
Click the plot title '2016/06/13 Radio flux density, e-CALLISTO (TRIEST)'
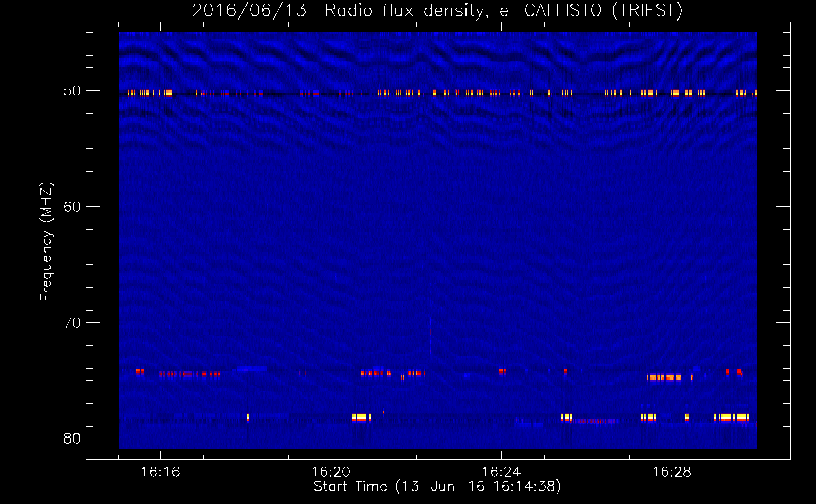[437, 10]
